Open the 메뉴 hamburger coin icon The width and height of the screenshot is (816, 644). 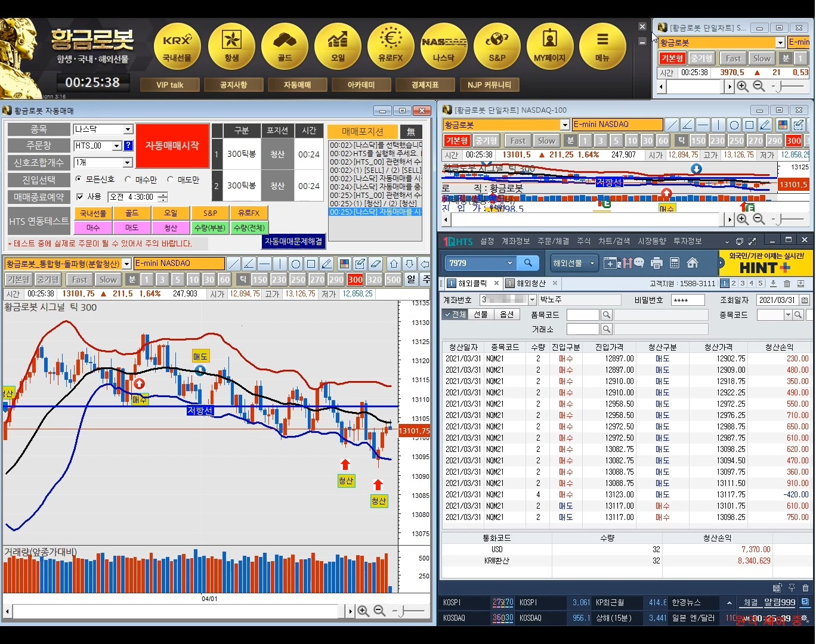coord(602,48)
